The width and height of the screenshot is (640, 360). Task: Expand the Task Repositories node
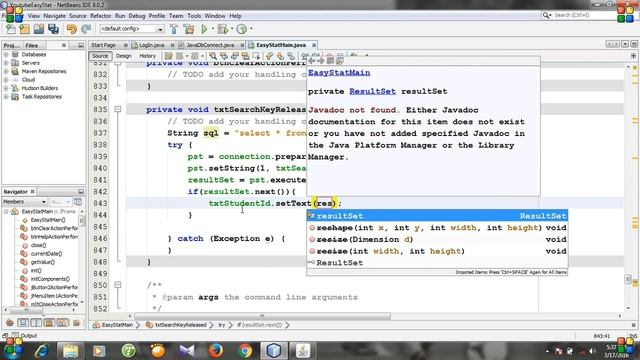(x=6, y=97)
